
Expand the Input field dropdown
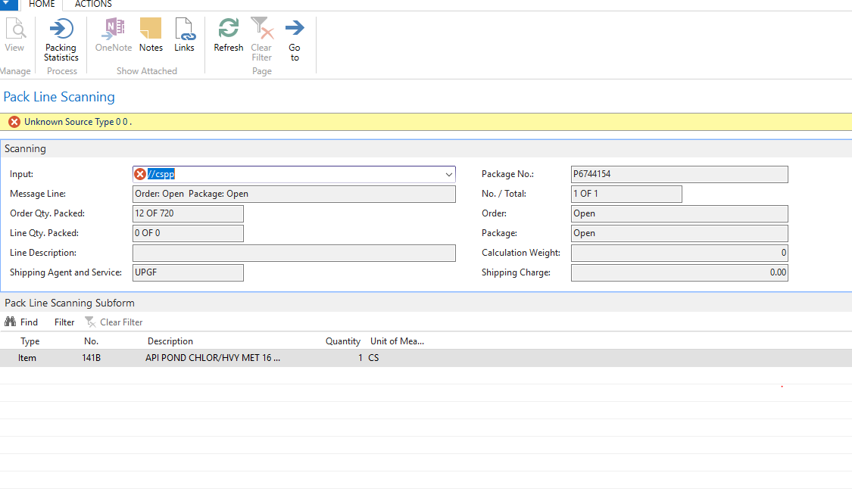tap(449, 174)
